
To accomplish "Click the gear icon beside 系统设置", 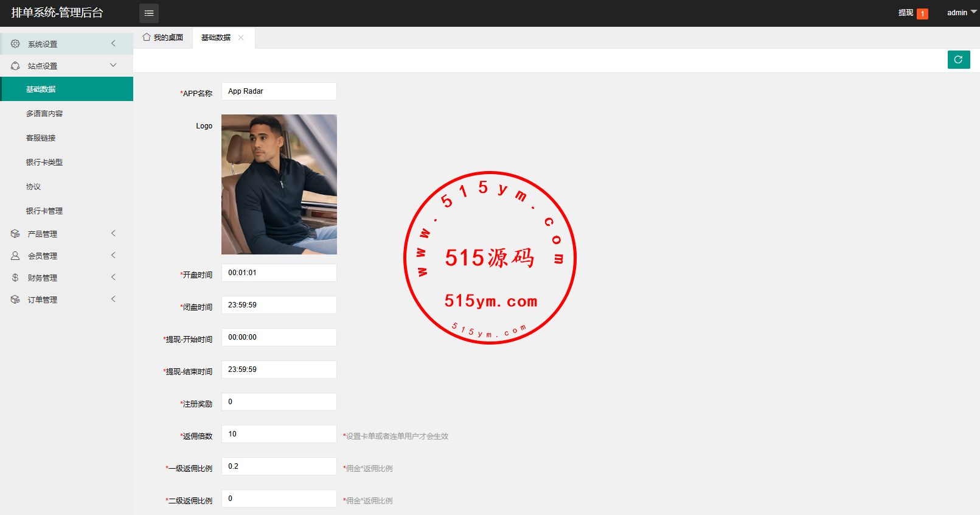I will click(15, 44).
